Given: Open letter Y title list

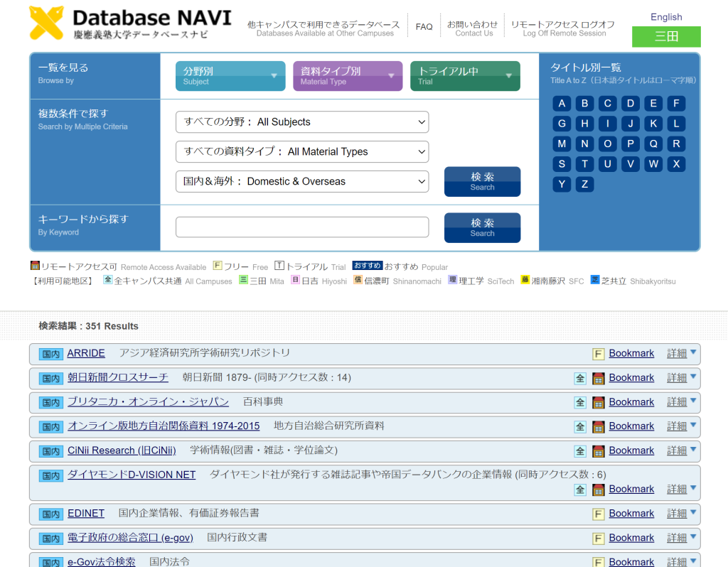Looking at the screenshot, I should pos(562,184).
